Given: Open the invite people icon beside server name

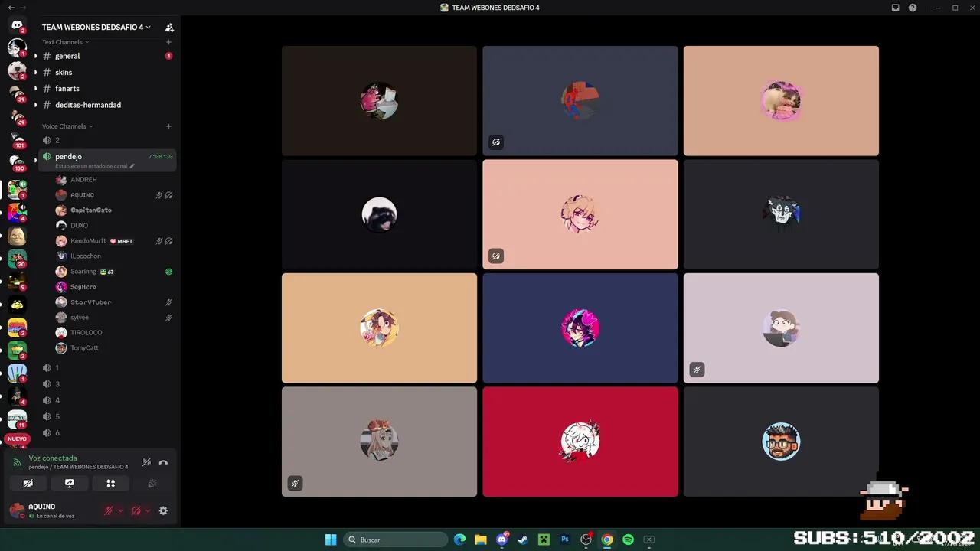Looking at the screenshot, I should (169, 28).
